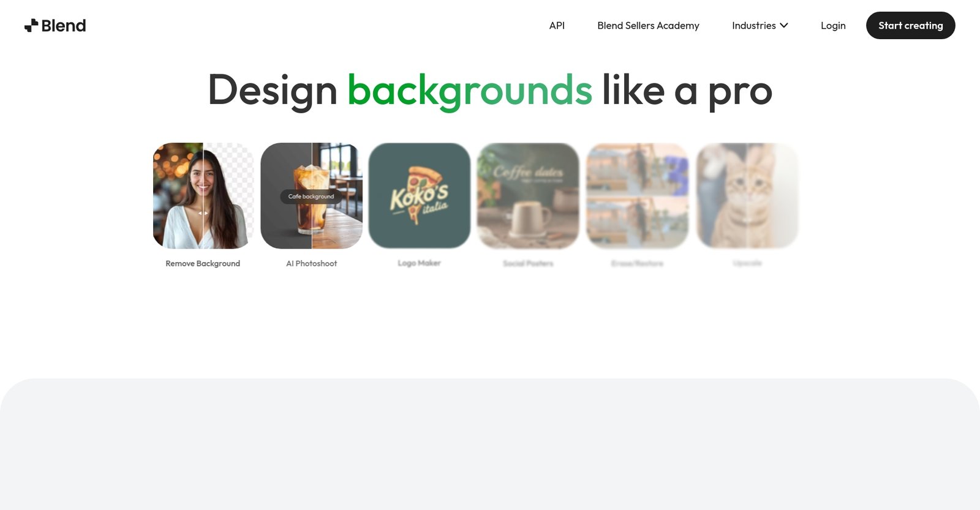
Task: Click the green backgrounds word in headline
Action: click(x=470, y=91)
